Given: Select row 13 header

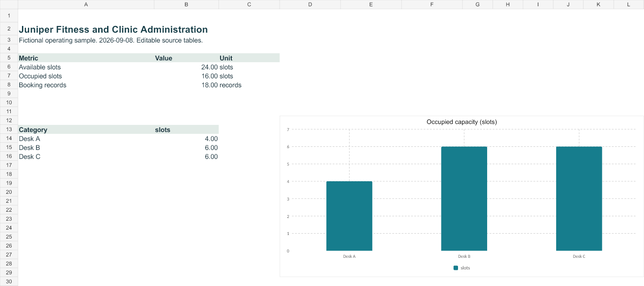Looking at the screenshot, I should (9, 129).
